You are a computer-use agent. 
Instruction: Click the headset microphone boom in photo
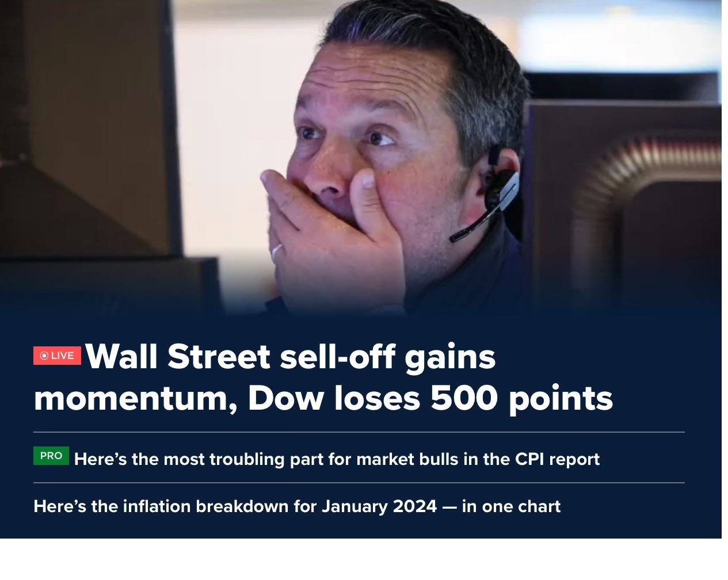473,226
